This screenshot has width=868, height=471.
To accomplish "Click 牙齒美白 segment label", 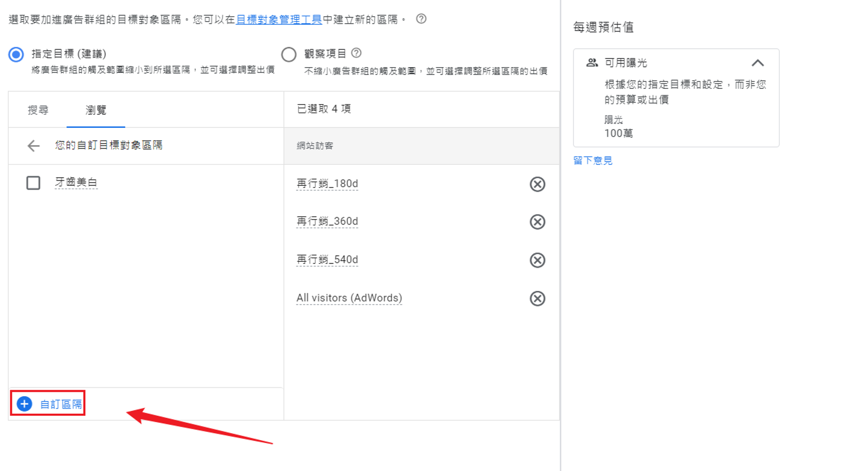I will [76, 182].
